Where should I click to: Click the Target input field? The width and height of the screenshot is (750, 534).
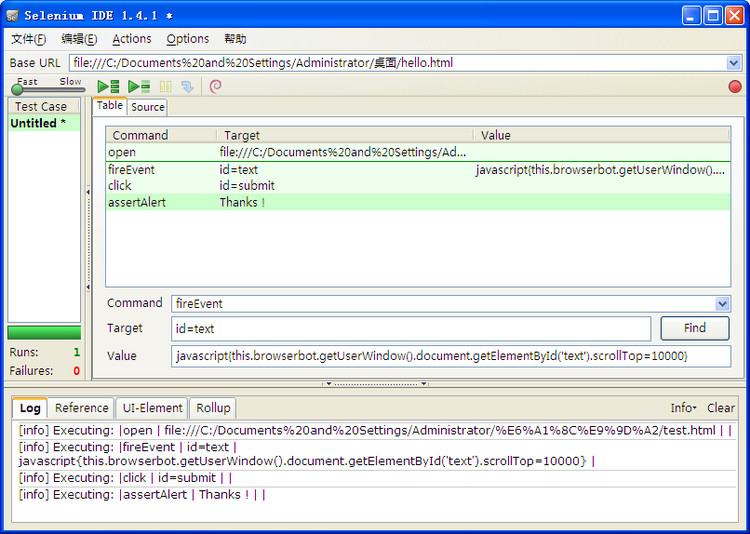(410, 329)
